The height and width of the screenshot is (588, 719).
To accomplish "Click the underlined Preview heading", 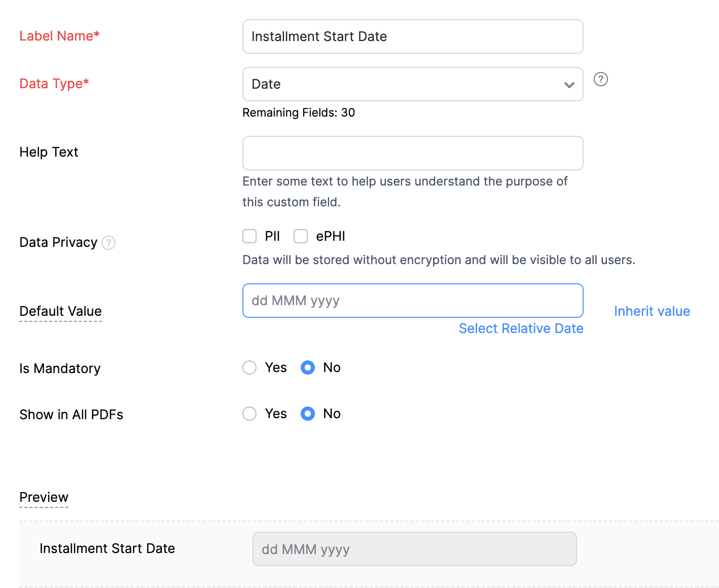I will point(44,497).
